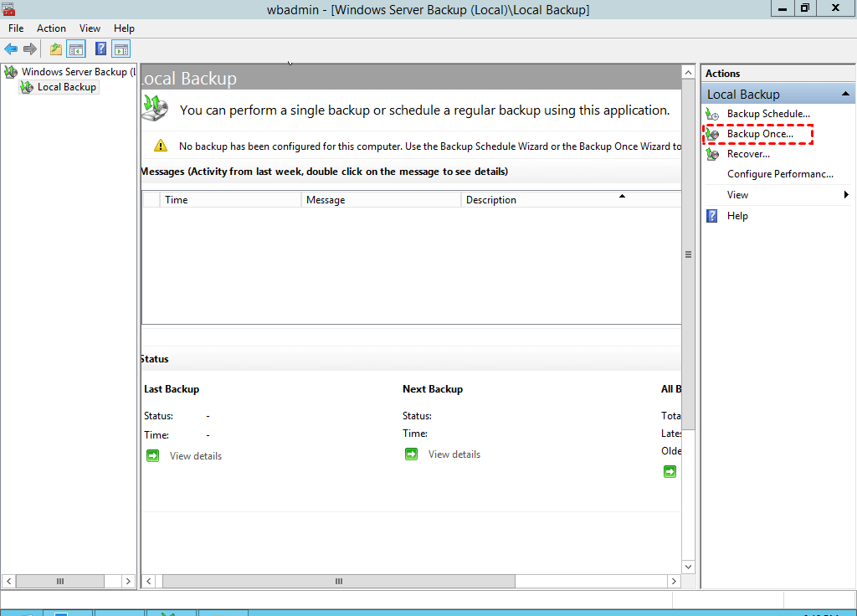Image resolution: width=857 pixels, height=616 pixels.
Task: Sort messages by the Description column header
Action: [x=491, y=200]
